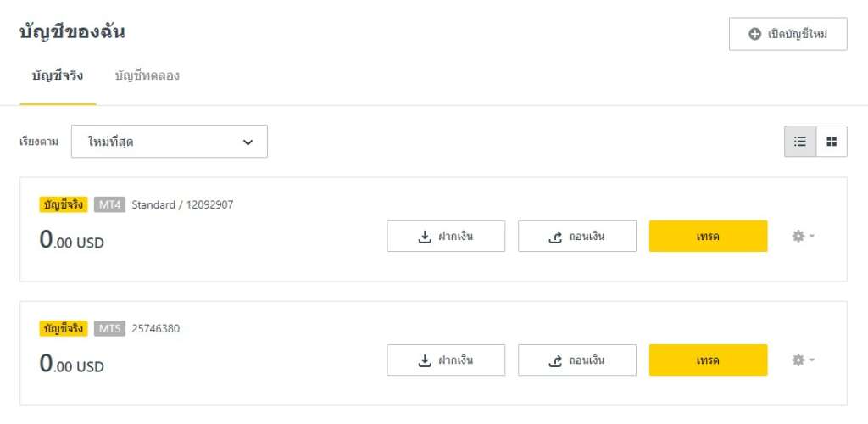868x424 pixels.
Task: Click the MT5 badge on second account
Action: click(109, 329)
